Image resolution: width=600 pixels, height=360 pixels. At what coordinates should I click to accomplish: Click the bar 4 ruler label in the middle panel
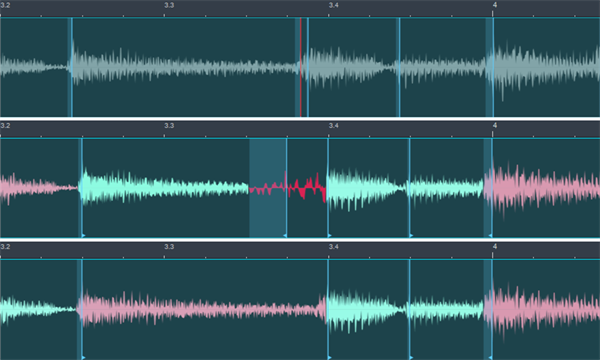[495, 125]
